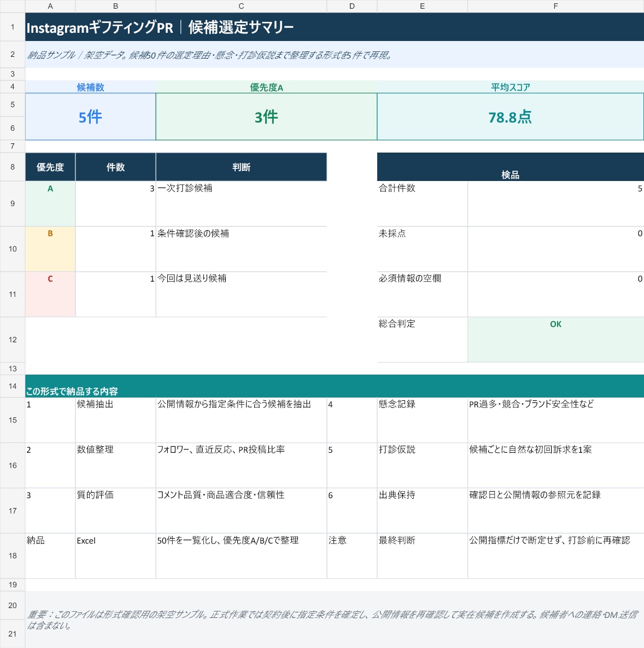Image resolution: width=644 pixels, height=648 pixels.
Task: Click the 公開指標だけで断定せず cell
Action: click(x=555, y=556)
